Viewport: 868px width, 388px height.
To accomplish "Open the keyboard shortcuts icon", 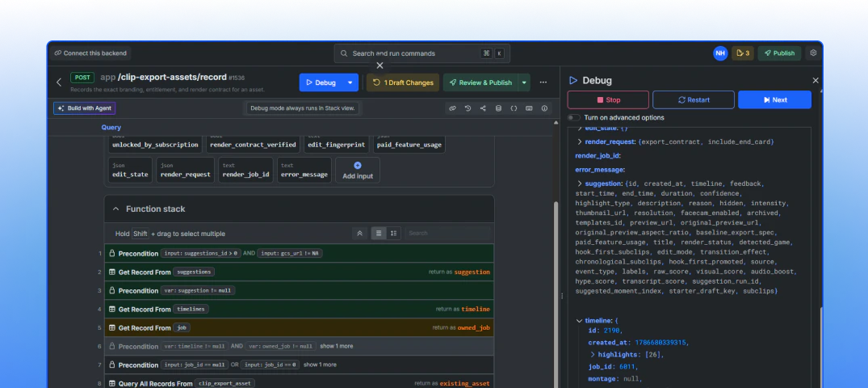I will [529, 108].
